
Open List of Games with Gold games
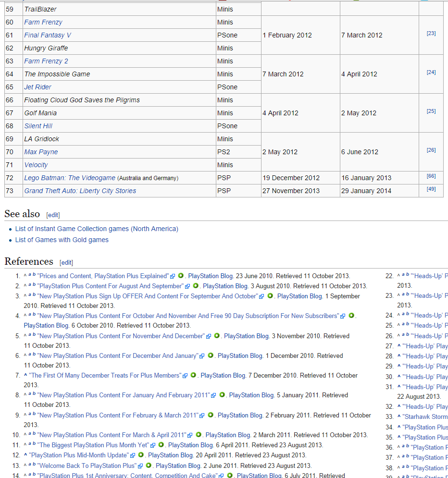pos(62,240)
